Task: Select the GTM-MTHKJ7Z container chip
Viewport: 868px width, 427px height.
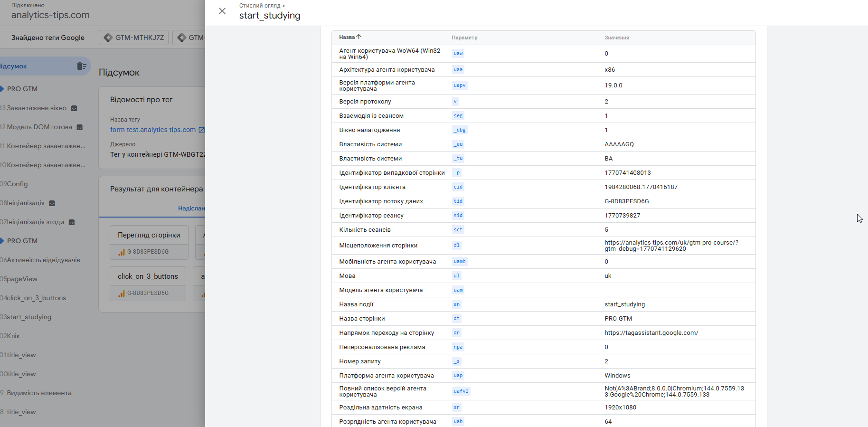Action: point(134,38)
